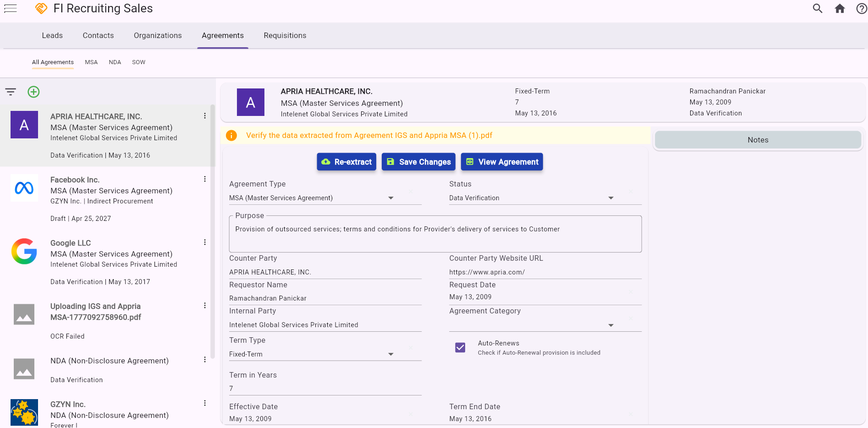Click the APRIA avatar in the detail header
Image resolution: width=868 pixels, height=428 pixels.
tap(251, 102)
